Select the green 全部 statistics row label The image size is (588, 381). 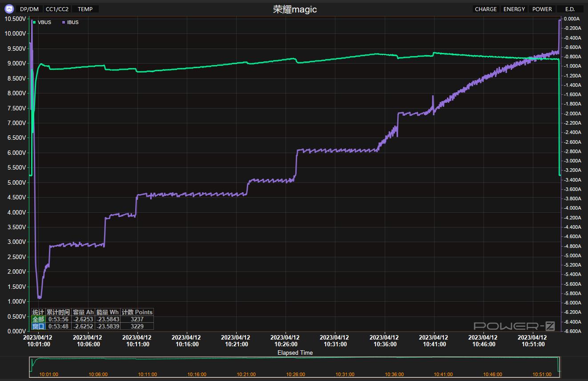[x=38, y=319]
